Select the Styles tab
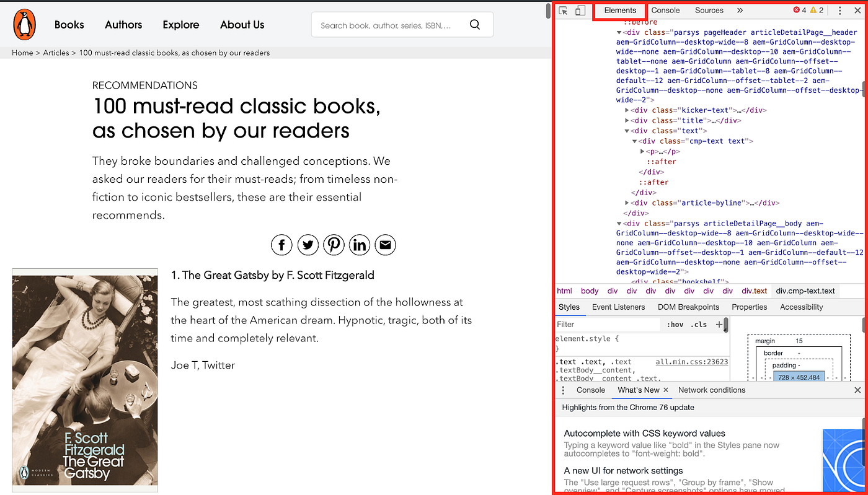 tap(569, 307)
